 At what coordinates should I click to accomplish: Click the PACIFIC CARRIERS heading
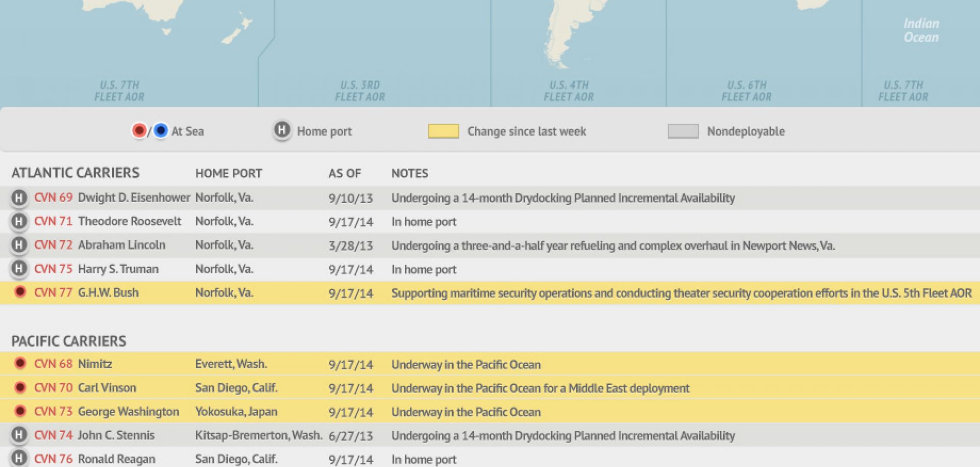(69, 341)
